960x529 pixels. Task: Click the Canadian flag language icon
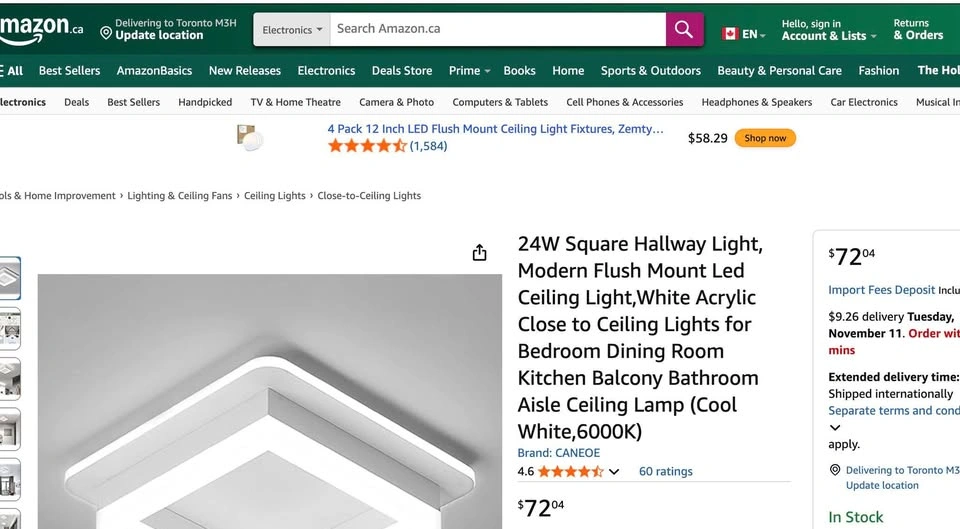click(x=730, y=34)
